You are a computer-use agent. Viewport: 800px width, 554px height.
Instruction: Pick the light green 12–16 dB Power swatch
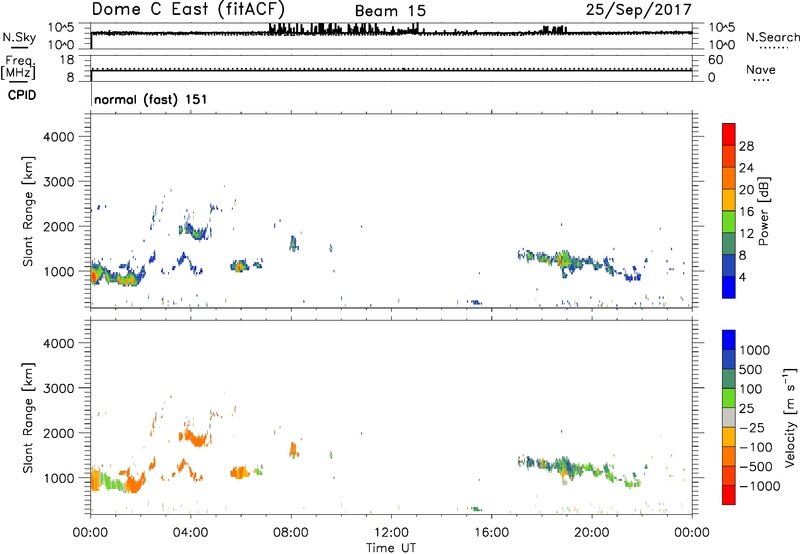(x=729, y=222)
